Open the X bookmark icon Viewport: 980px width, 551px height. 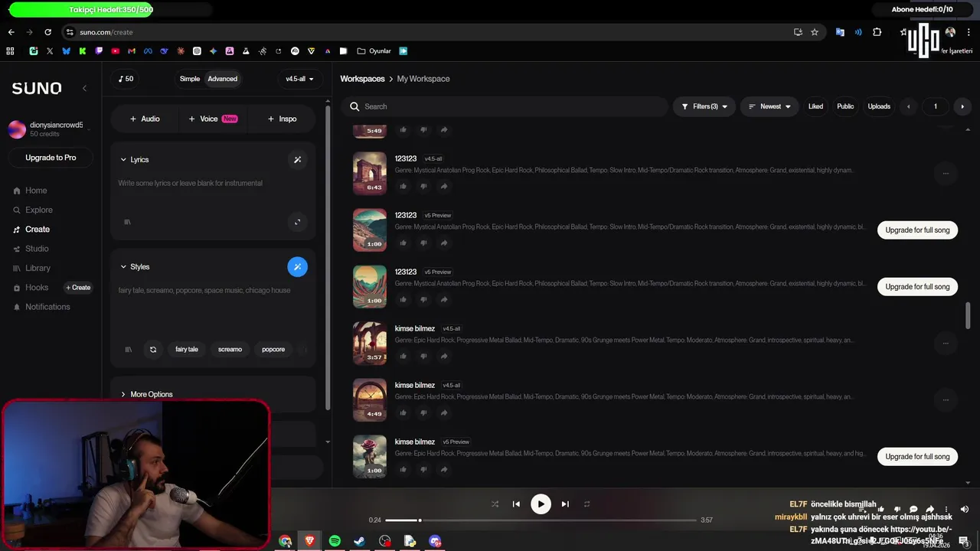50,51
